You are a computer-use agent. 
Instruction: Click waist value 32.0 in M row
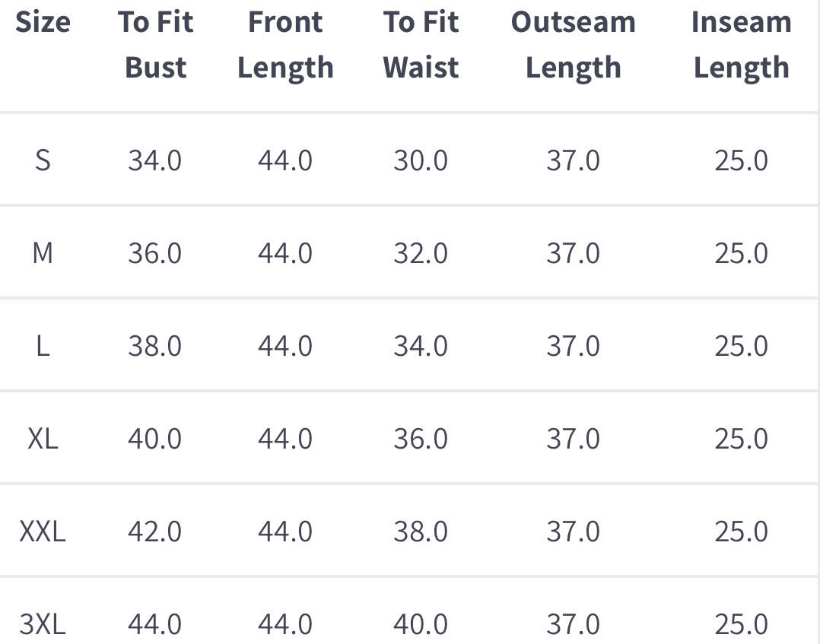421,253
